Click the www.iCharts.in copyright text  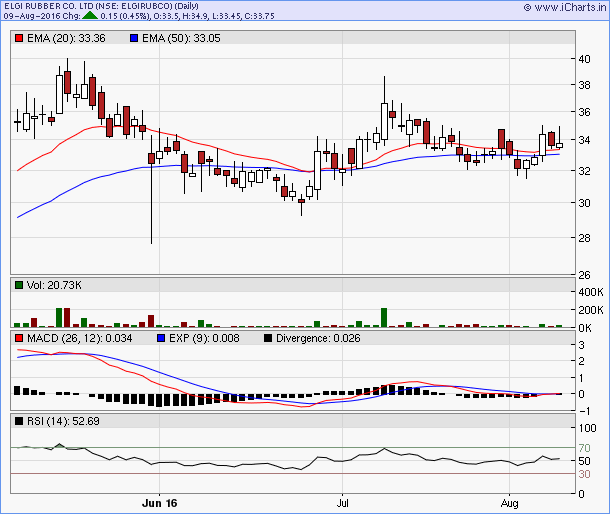point(565,7)
